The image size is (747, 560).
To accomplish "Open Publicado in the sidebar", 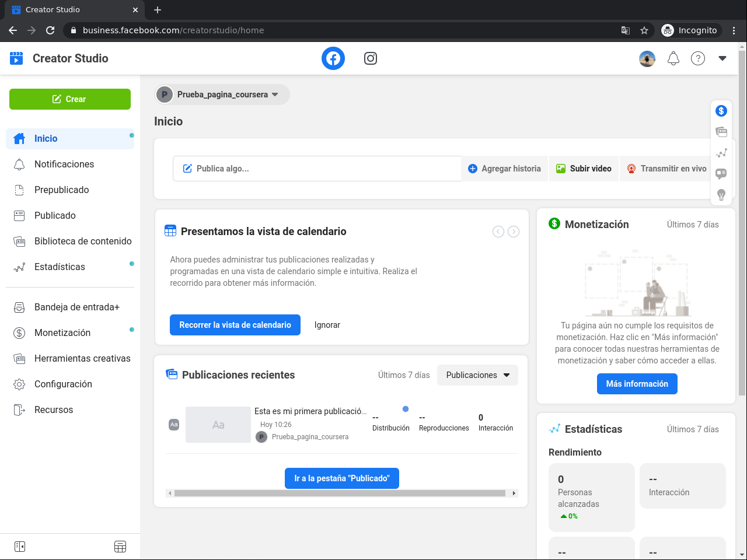I will (70, 216).
